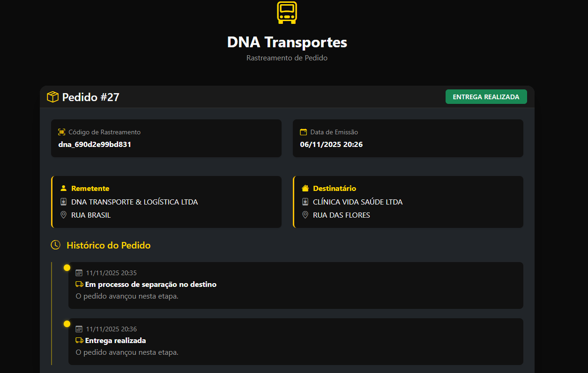Click the location pin icon beside RUA BRASIL
This screenshot has width=588, height=373.
pyautogui.click(x=64, y=215)
